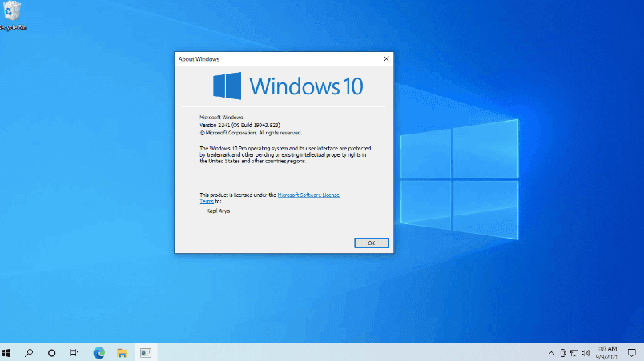Open the Recycle Bin desktop icon
The image size is (644, 361).
tap(12, 15)
